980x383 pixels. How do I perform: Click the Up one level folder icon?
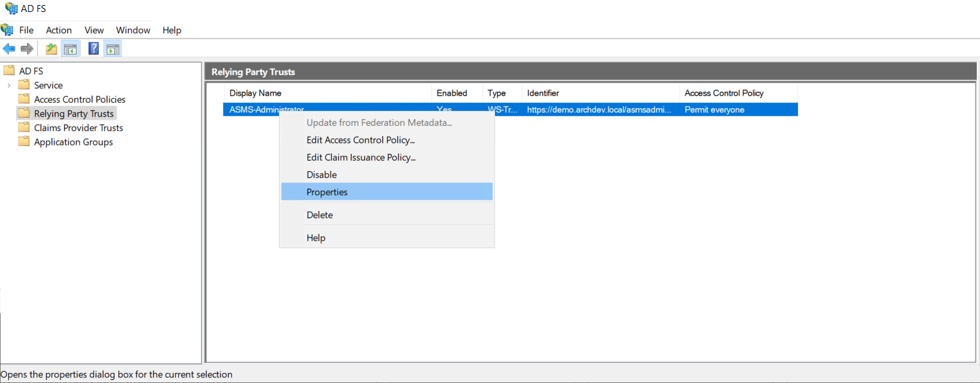(52, 49)
